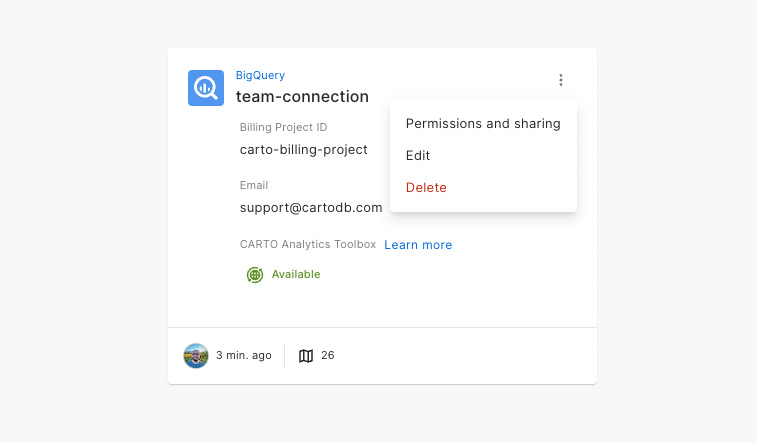Screen dimensions: 757x443
Task: Click the support@cartodb.com email text
Action: 311,208
